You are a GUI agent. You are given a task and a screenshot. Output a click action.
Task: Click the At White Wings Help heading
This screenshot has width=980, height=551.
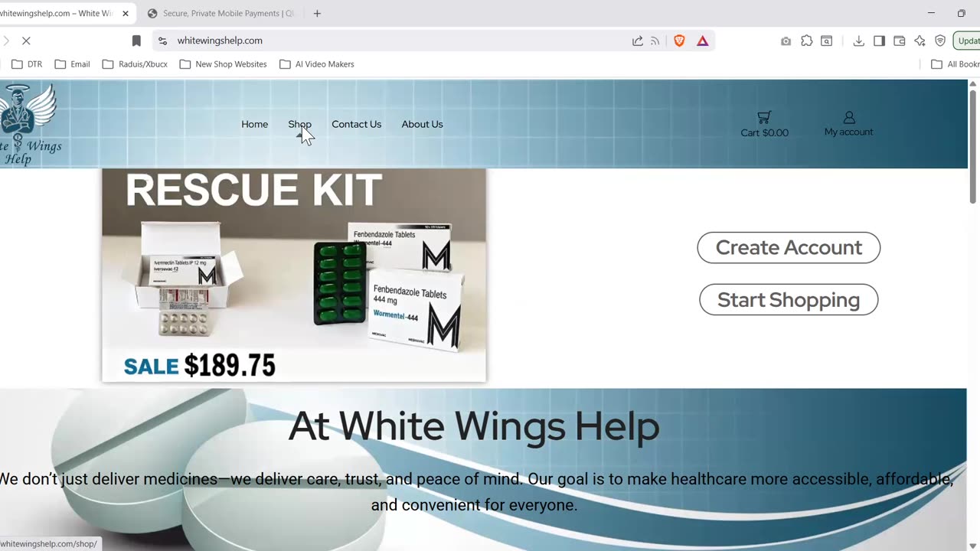pos(474,425)
